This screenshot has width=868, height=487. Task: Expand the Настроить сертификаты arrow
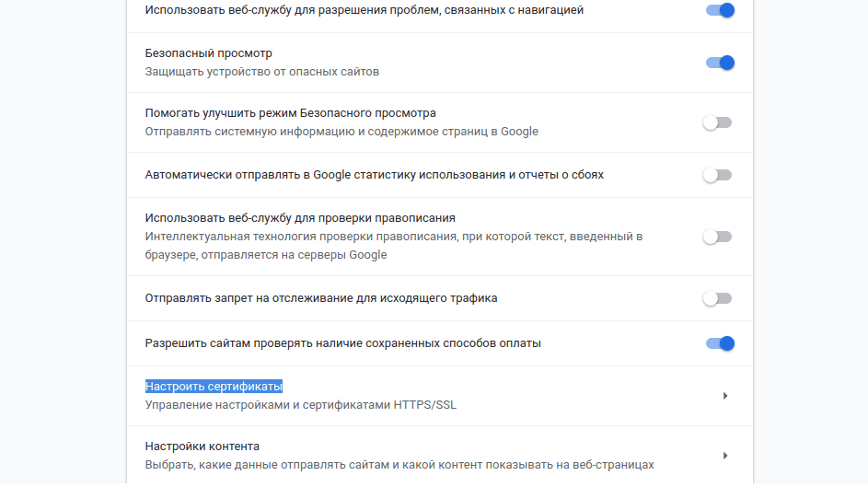click(x=725, y=396)
